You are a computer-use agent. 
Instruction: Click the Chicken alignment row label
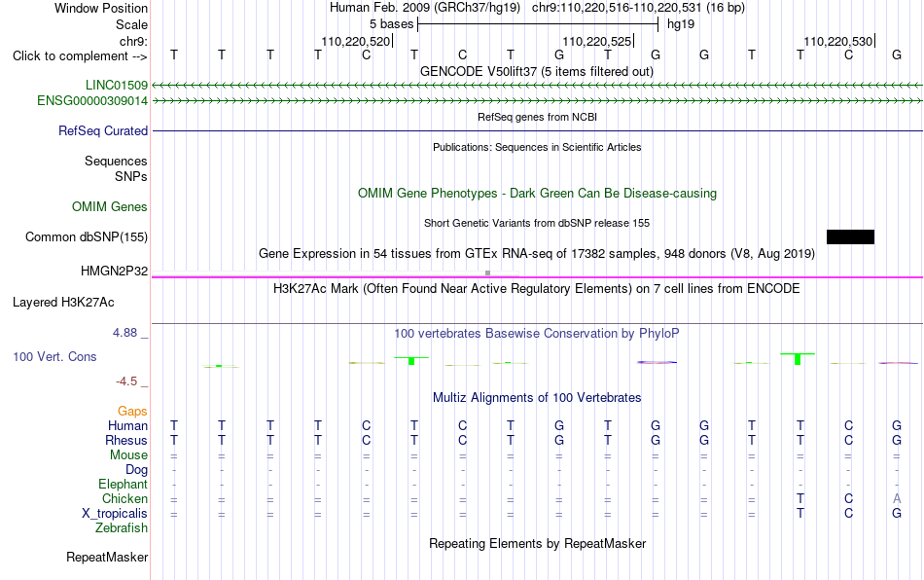(x=124, y=498)
